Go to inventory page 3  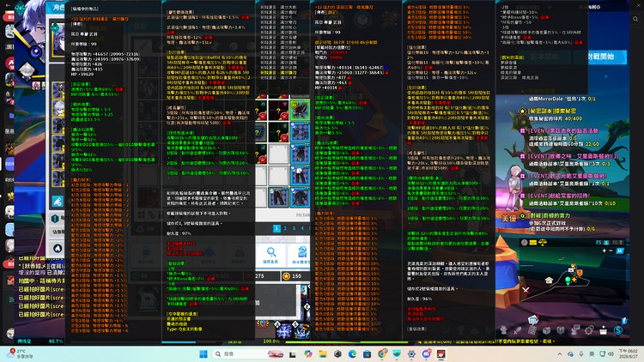tap(294, 229)
